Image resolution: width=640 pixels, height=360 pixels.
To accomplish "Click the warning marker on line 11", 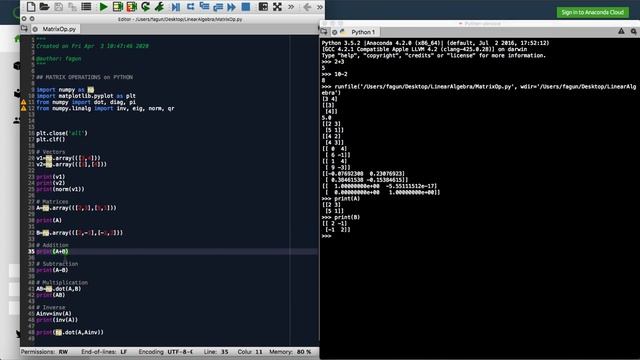I will coord(24,102).
